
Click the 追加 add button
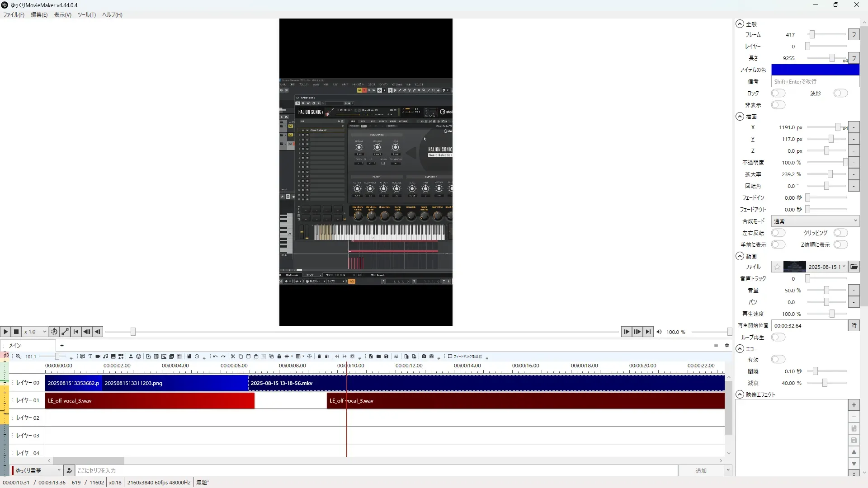pos(701,471)
